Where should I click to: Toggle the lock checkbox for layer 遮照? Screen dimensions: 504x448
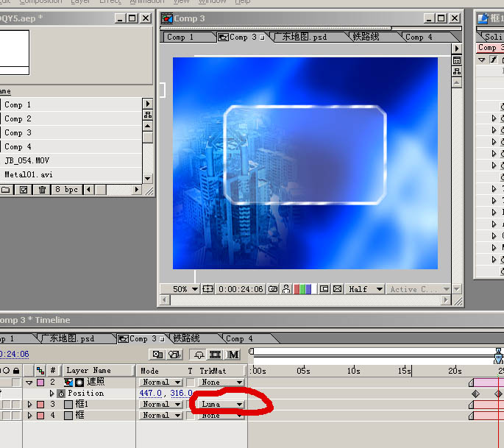(x=15, y=383)
